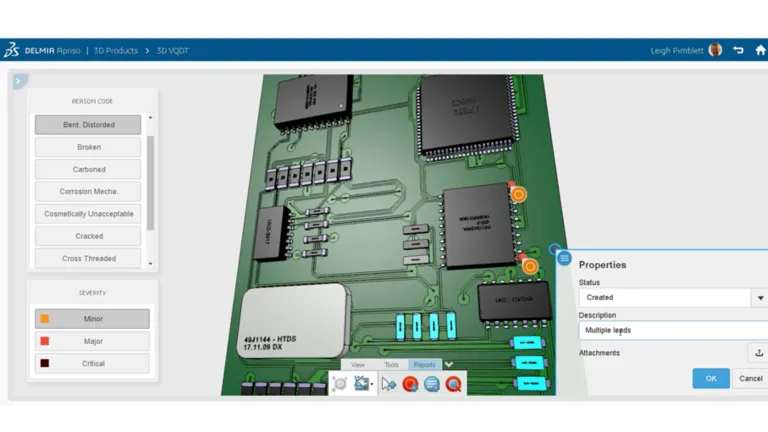Click the back arrow icon in header
Viewport: 768px width, 432px height.
[738, 49]
